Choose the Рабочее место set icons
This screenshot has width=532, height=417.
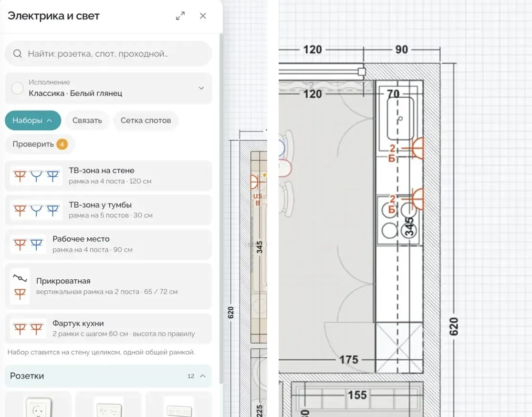tap(28, 244)
